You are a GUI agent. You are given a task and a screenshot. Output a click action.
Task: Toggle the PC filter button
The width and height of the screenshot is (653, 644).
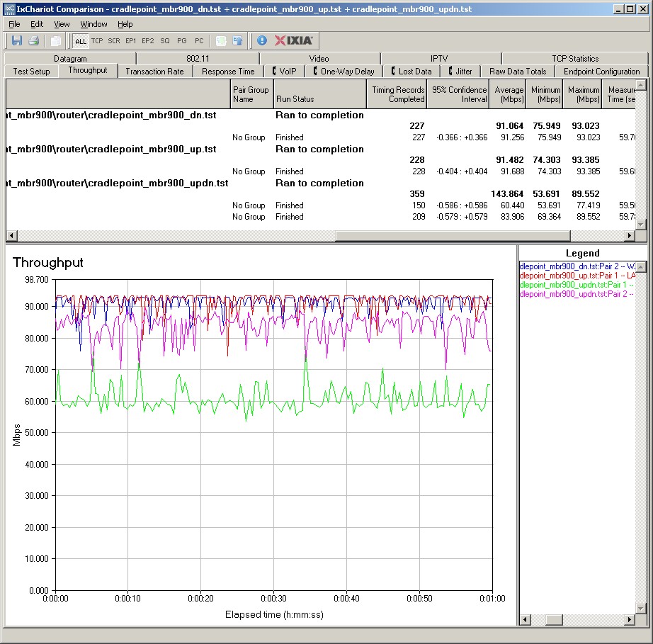(x=199, y=41)
